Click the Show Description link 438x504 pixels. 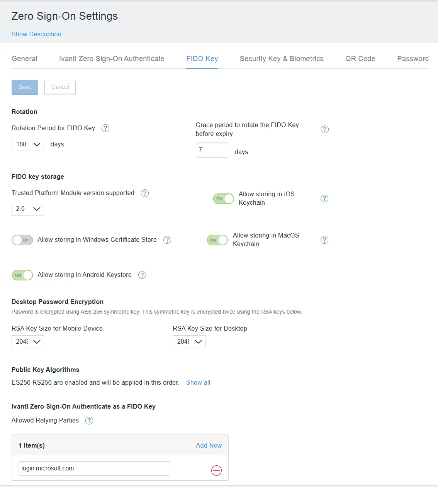36,34
